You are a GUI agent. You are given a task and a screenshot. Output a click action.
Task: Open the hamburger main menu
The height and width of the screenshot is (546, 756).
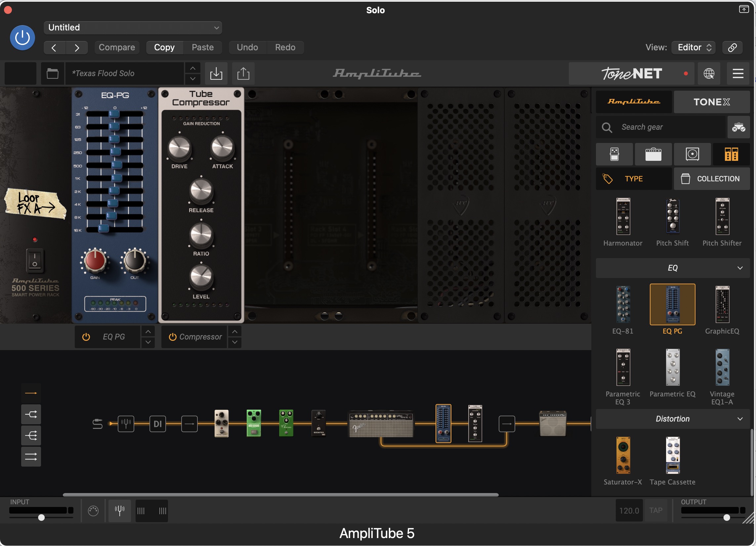738,73
